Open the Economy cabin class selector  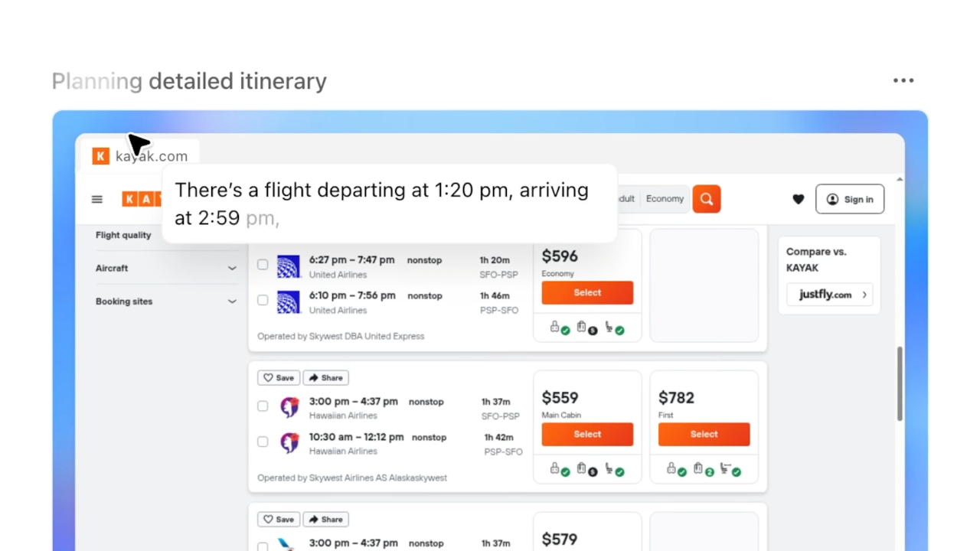pos(665,199)
